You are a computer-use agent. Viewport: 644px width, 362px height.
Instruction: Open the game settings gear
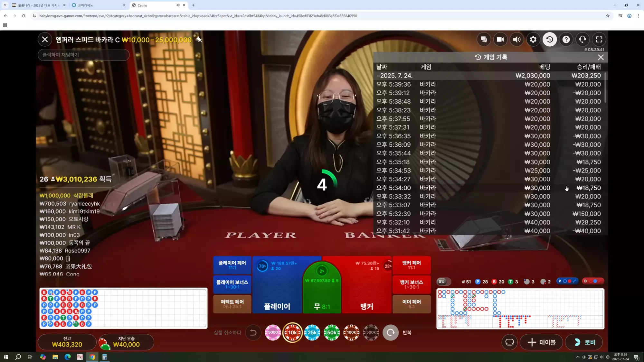[x=533, y=40]
